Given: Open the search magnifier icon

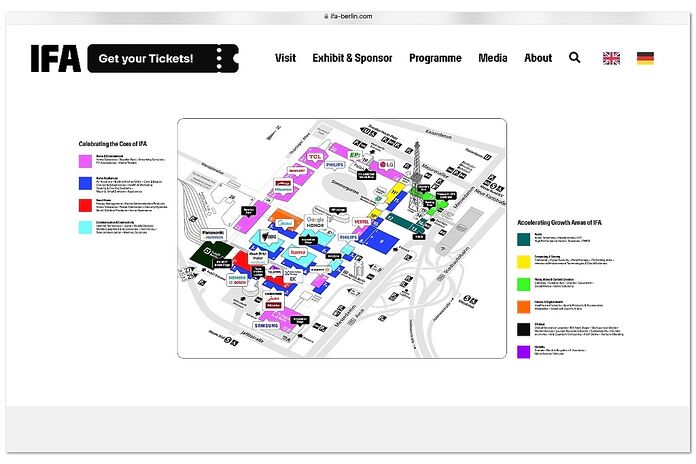Looking at the screenshot, I should [x=574, y=58].
